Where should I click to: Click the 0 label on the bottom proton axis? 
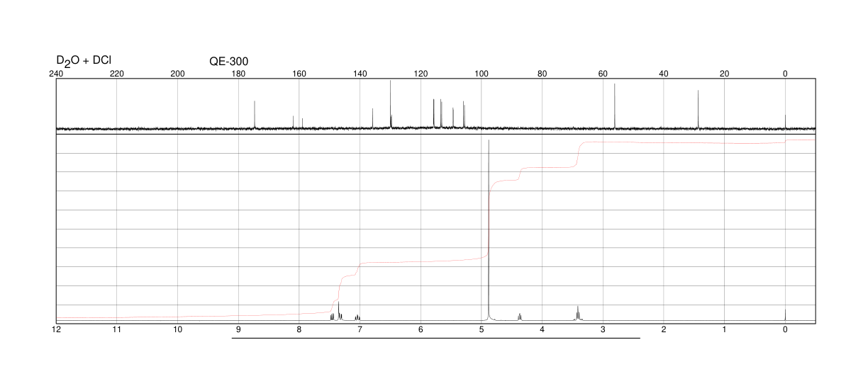pos(785,330)
